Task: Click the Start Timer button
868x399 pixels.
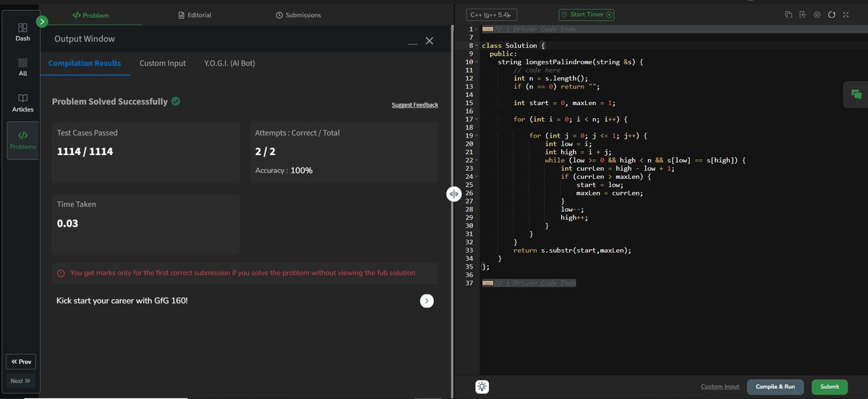Action: (587, 14)
